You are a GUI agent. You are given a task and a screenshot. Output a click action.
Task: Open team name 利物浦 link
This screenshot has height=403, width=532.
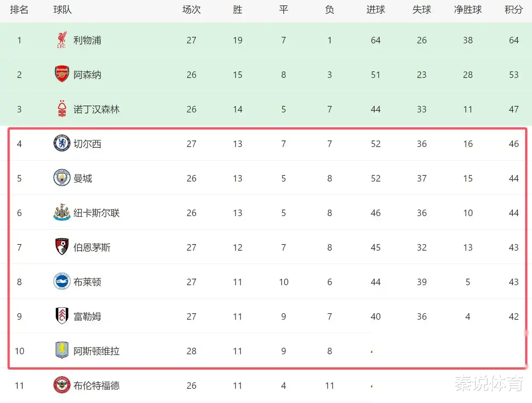[88, 40]
